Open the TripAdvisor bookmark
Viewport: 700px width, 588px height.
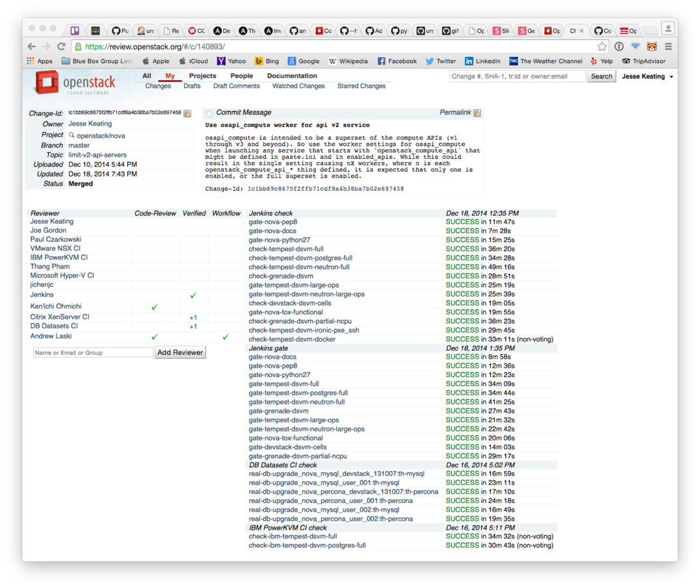pyautogui.click(x=644, y=61)
